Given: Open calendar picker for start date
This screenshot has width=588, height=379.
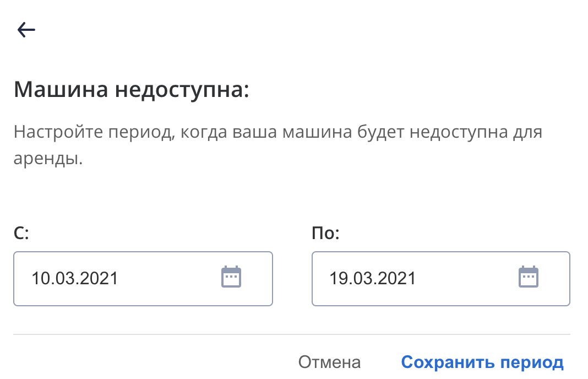Looking at the screenshot, I should pyautogui.click(x=231, y=277).
